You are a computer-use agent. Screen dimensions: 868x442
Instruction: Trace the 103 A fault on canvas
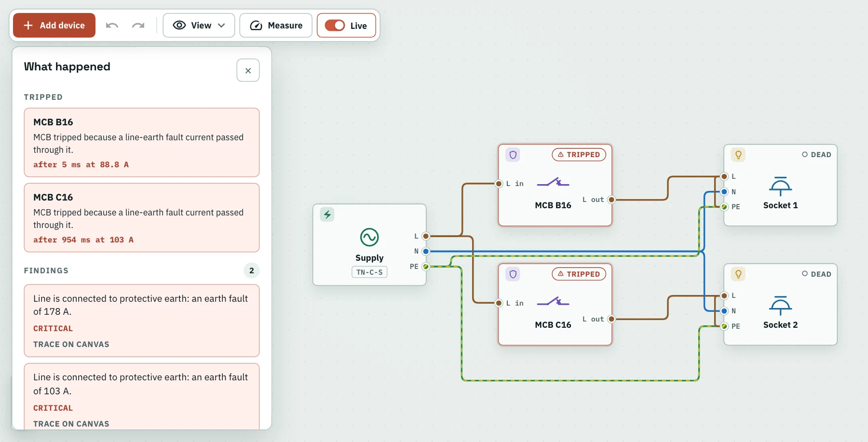(x=71, y=424)
